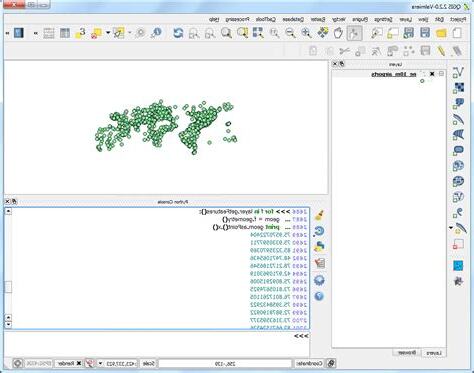474x373 pixels.
Task: Click the toggle extents icon beside Coordinate
Action: pyautogui.click(x=331, y=363)
